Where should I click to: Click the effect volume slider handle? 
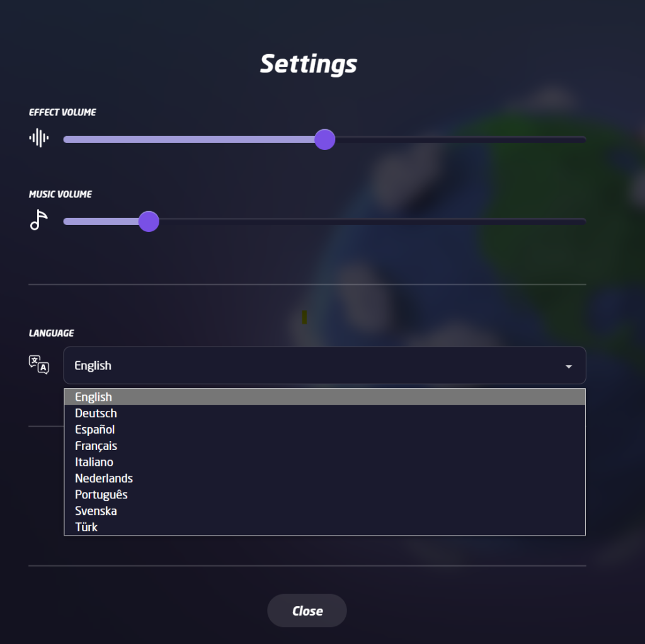click(x=324, y=139)
